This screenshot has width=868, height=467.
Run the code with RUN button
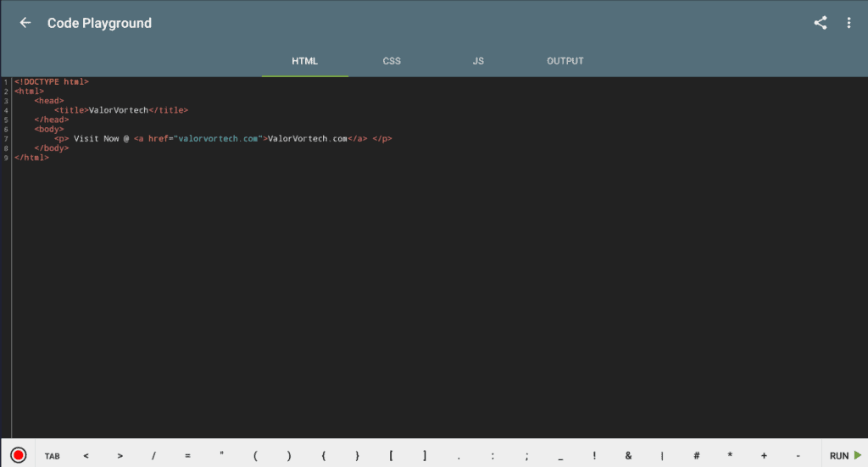(x=845, y=455)
